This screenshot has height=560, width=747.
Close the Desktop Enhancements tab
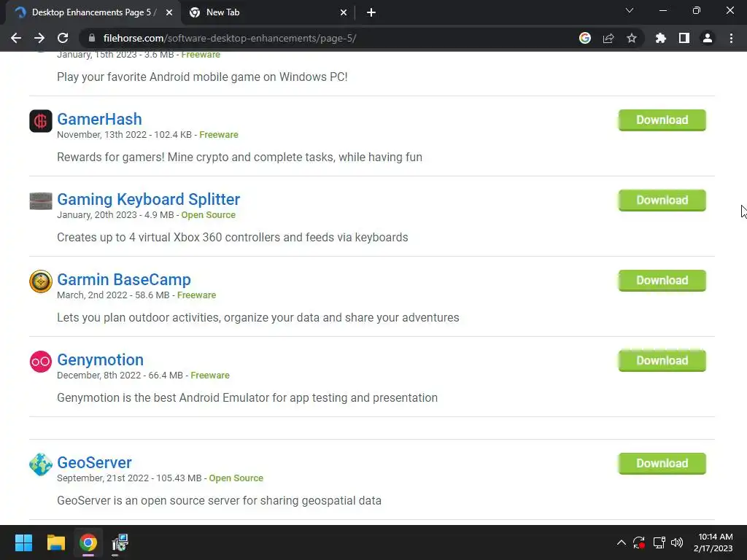[x=169, y=12]
